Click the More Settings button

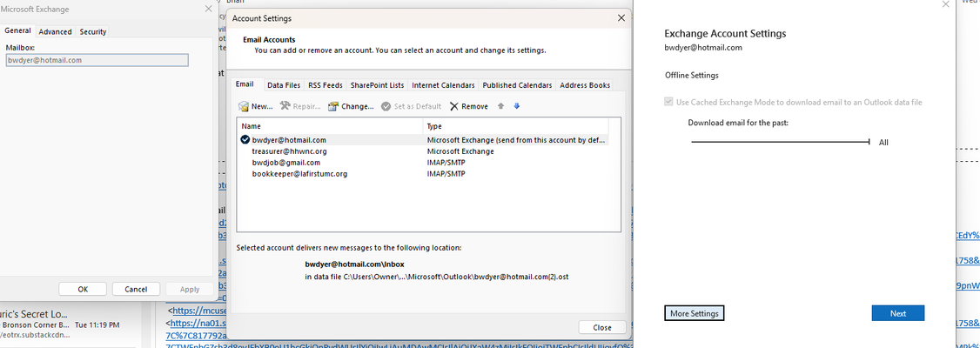[x=694, y=313]
